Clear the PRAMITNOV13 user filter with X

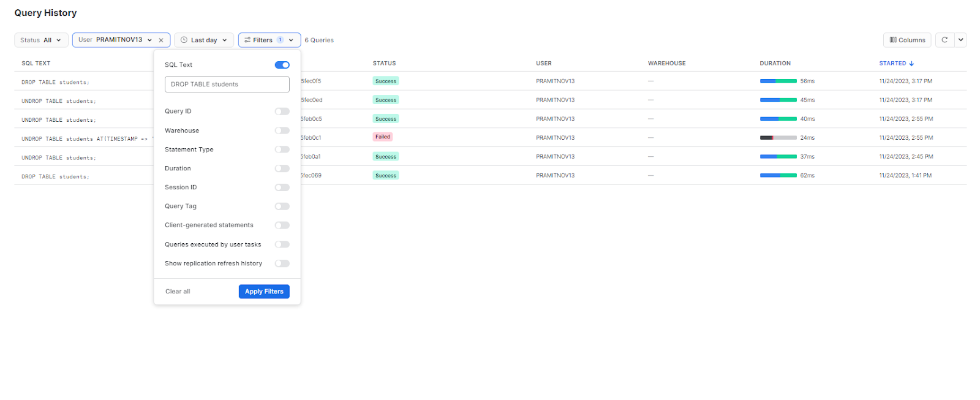(161, 40)
